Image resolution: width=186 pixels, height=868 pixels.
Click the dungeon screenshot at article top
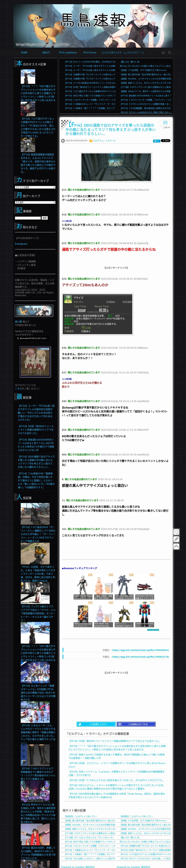[116, 167]
